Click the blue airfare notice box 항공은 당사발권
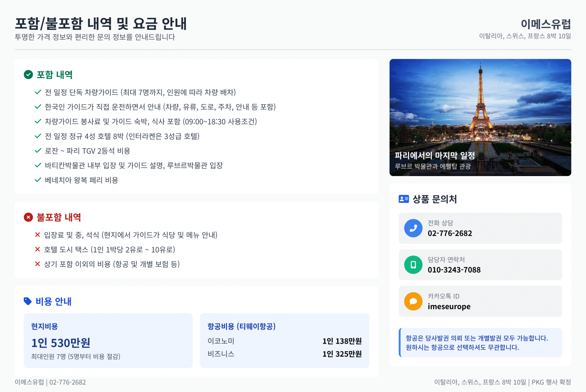The image size is (586, 392). (x=480, y=343)
